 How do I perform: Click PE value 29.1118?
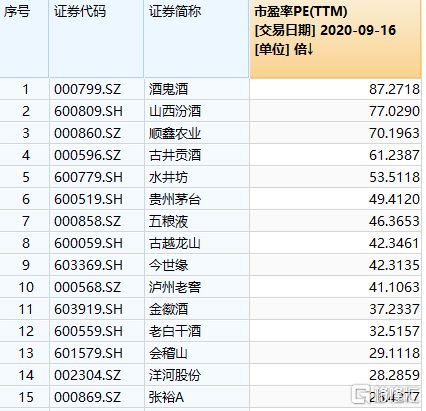tap(394, 353)
